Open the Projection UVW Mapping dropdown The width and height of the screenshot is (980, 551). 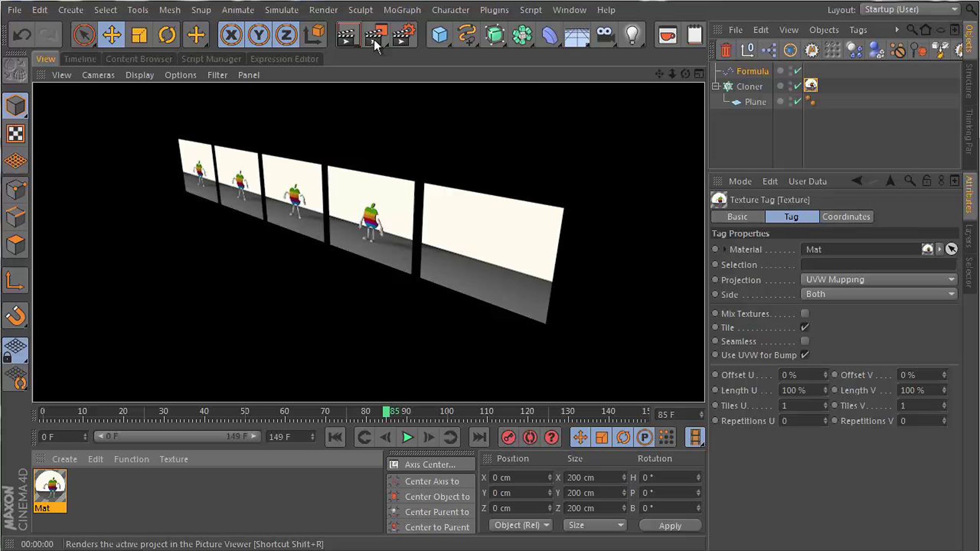(x=879, y=280)
